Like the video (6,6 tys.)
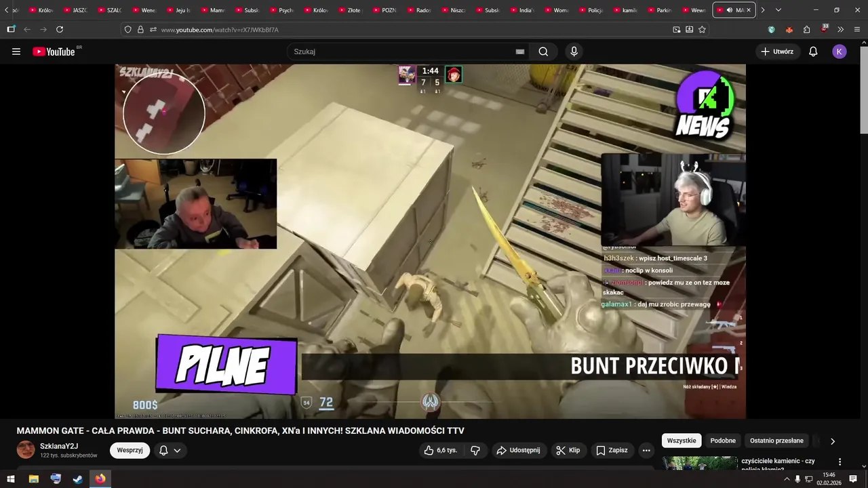Viewport: 868px width, 488px height. 441,450
